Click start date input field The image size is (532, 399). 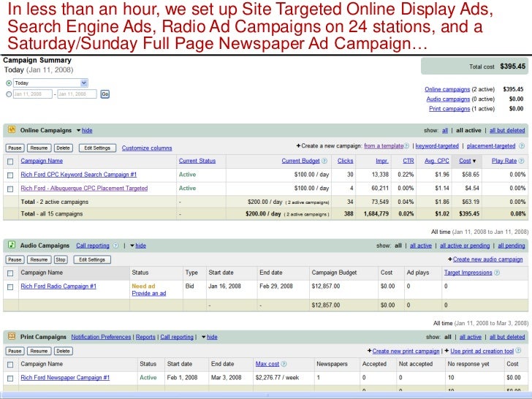(x=33, y=94)
